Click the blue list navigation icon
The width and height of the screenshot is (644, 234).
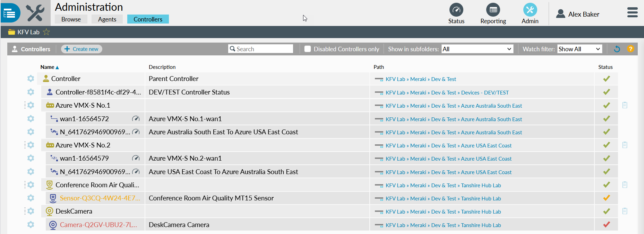point(10,13)
